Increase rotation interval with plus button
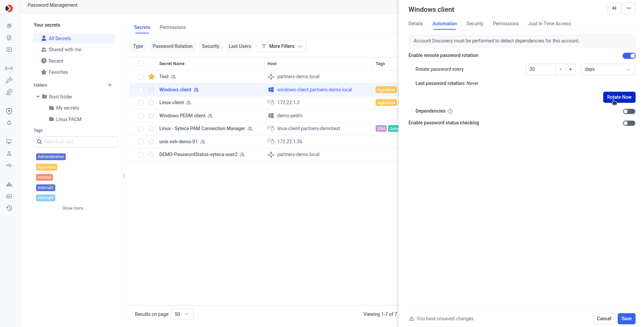The width and height of the screenshot is (644, 327). click(570, 69)
